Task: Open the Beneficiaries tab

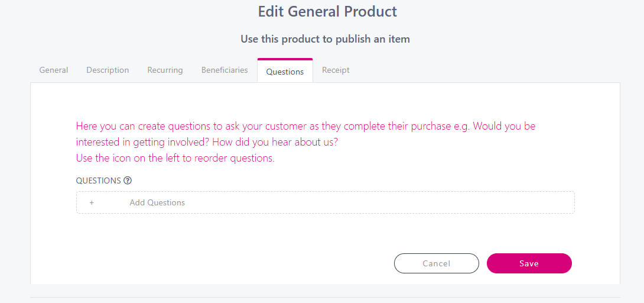Action: 225,70
